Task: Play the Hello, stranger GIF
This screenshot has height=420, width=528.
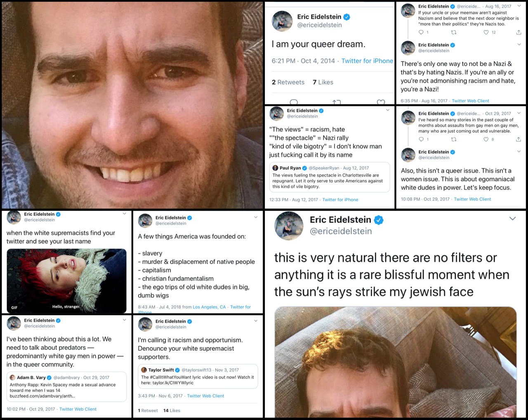Action: [66, 281]
